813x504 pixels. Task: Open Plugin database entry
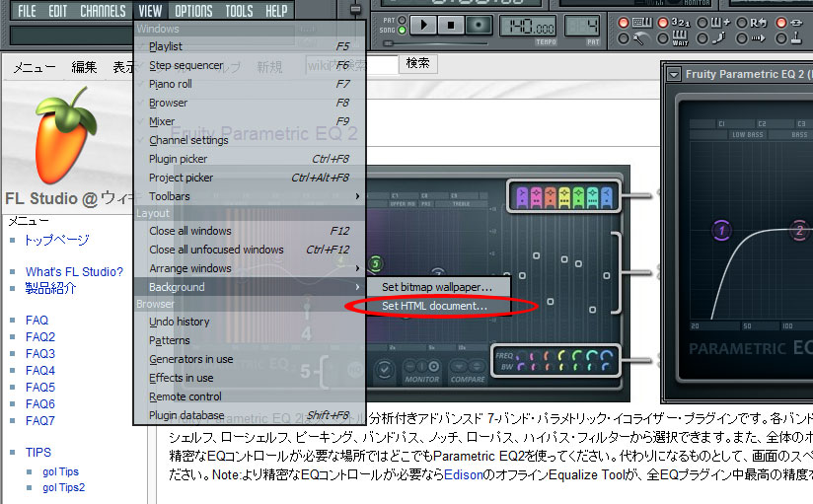tap(250, 415)
